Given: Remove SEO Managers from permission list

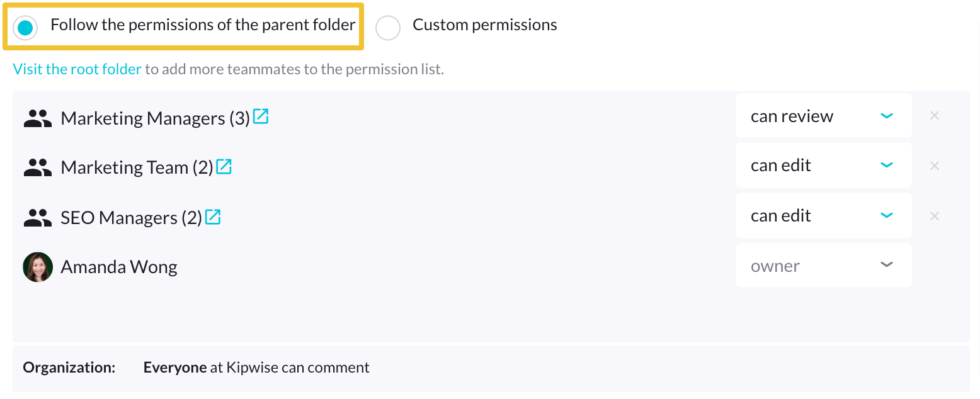Looking at the screenshot, I should pyautogui.click(x=935, y=216).
